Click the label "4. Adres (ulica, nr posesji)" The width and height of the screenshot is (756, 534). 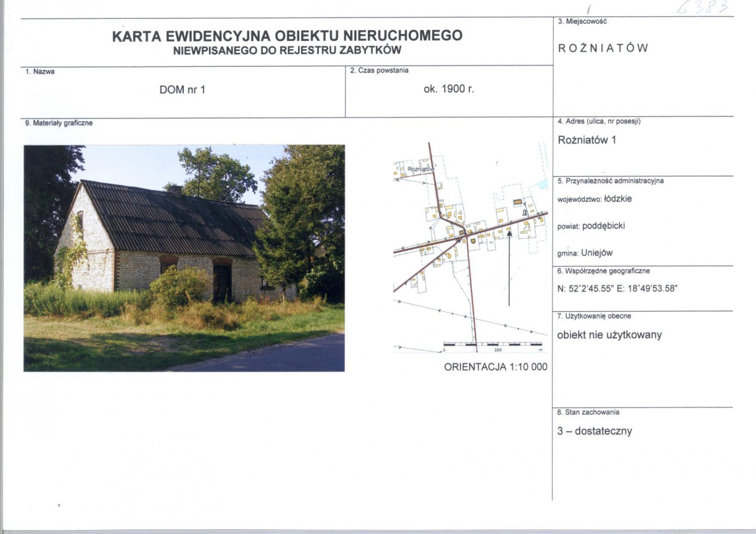tap(599, 122)
